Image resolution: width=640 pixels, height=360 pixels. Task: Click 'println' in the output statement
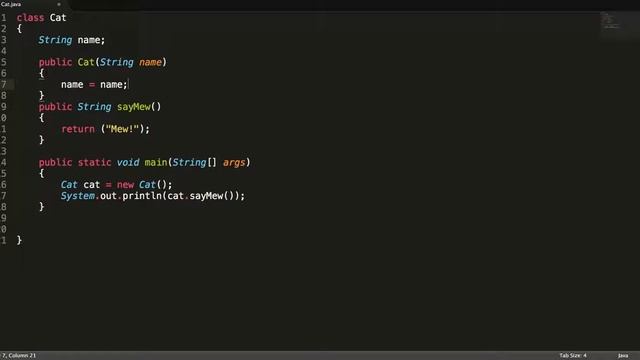[142, 196]
